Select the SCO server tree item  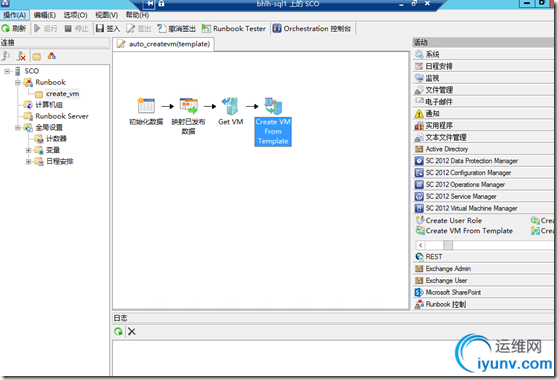coord(27,71)
